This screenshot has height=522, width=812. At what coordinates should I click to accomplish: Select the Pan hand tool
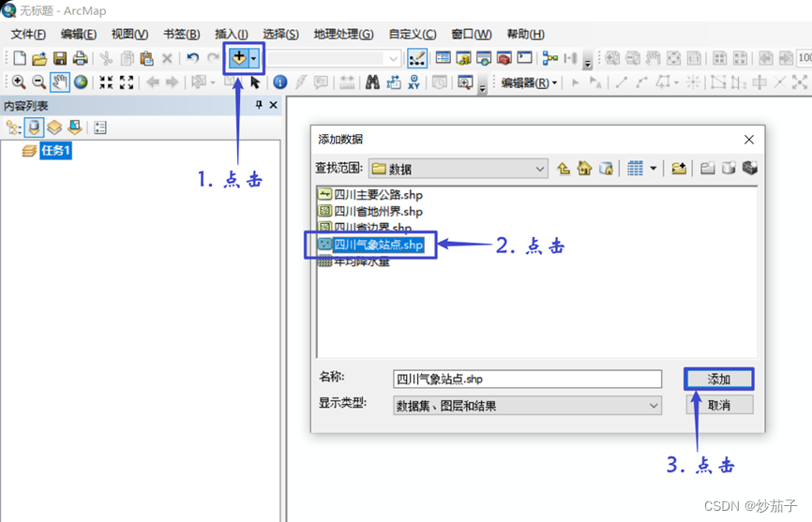pyautogui.click(x=60, y=82)
